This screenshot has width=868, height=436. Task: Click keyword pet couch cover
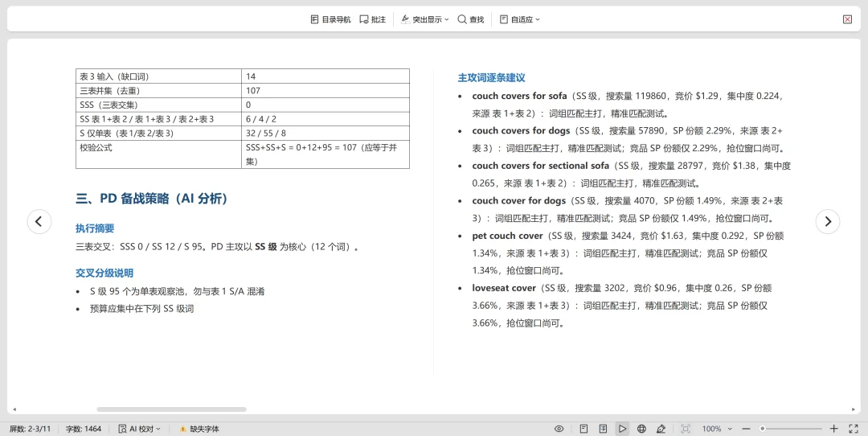[x=507, y=236]
